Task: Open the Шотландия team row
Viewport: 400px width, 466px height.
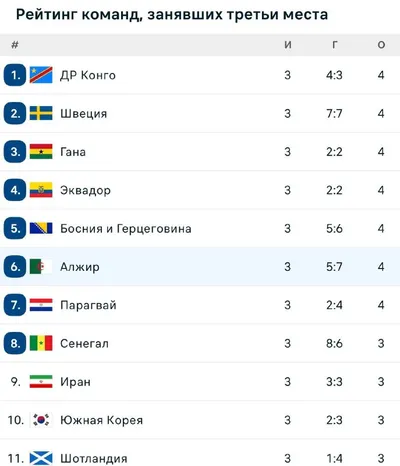Action: [200, 453]
